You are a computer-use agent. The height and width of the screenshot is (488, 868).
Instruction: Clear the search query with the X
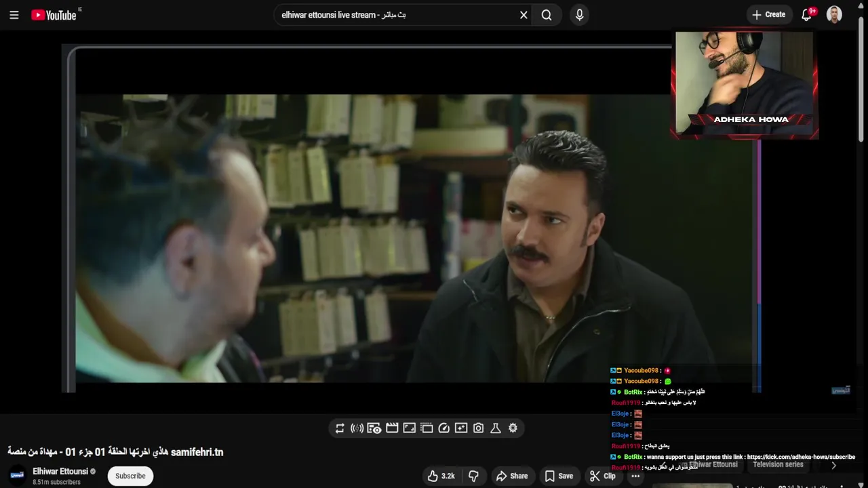click(524, 15)
